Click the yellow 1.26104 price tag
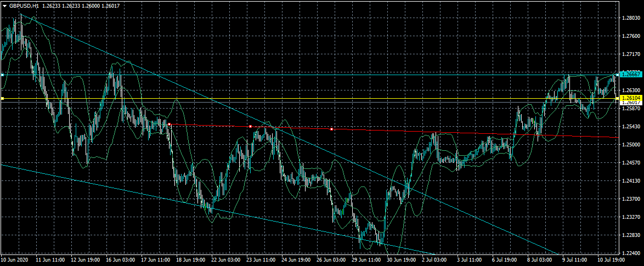This screenshot has width=644, height=266. (x=630, y=98)
